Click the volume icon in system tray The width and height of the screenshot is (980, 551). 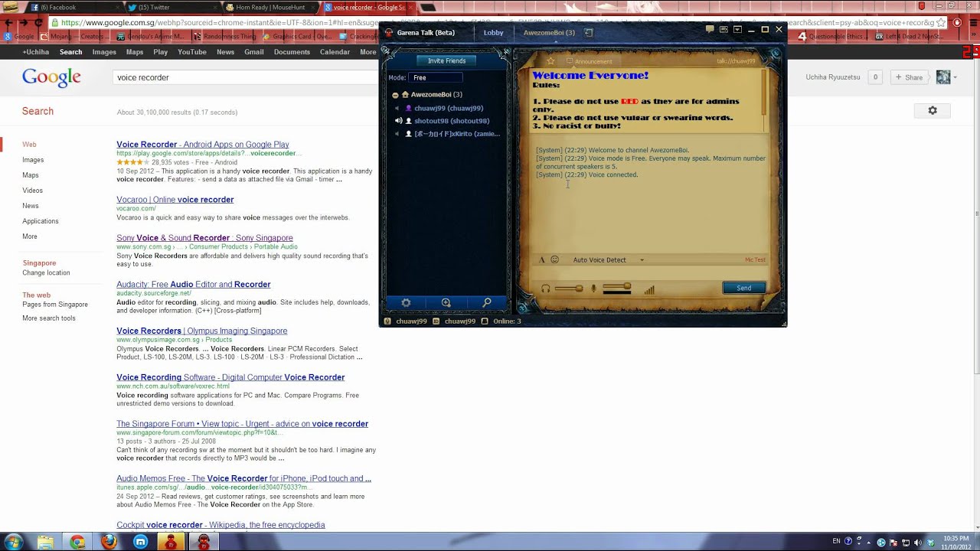pos(917,543)
